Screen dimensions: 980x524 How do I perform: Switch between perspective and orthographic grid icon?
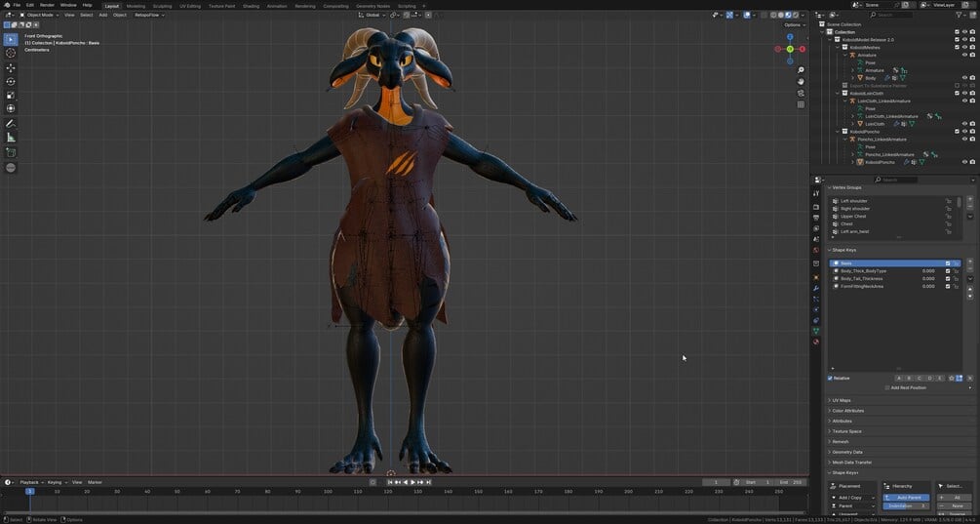(x=801, y=104)
